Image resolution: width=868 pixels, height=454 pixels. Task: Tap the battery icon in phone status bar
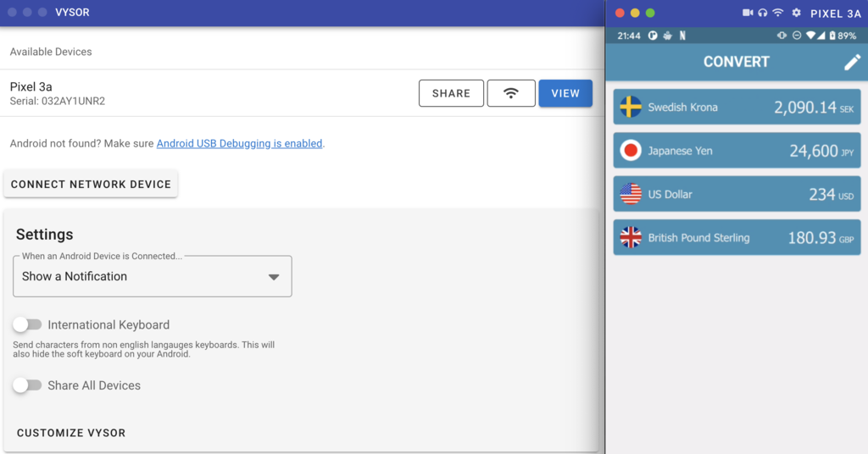pyautogui.click(x=832, y=36)
